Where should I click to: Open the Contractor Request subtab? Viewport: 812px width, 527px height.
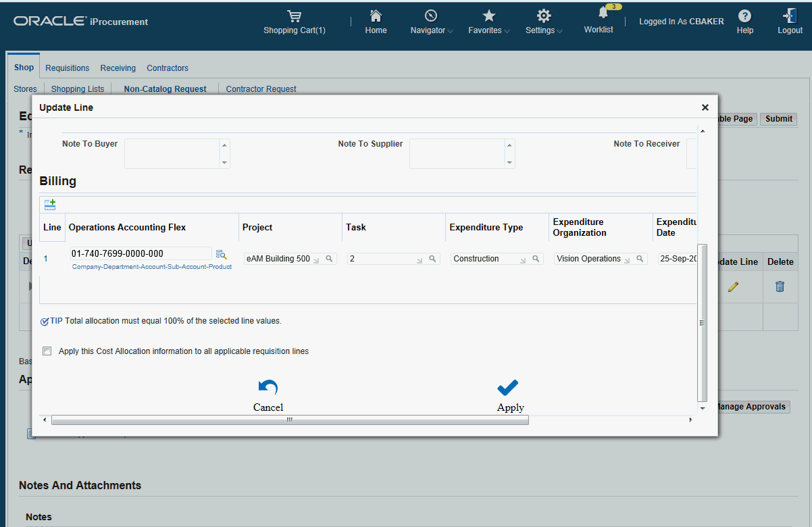point(261,89)
